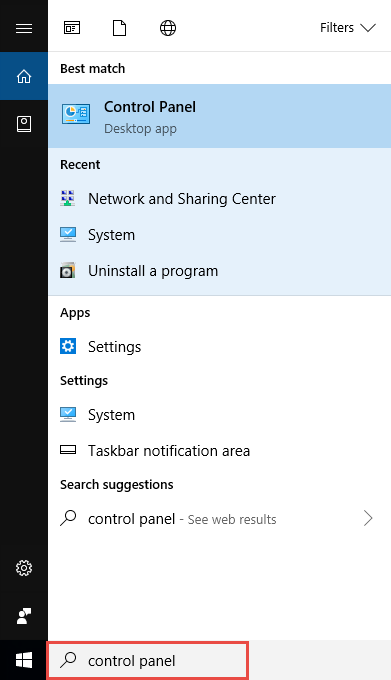Click the Recent section heading
This screenshot has width=391, height=680.
80,165
